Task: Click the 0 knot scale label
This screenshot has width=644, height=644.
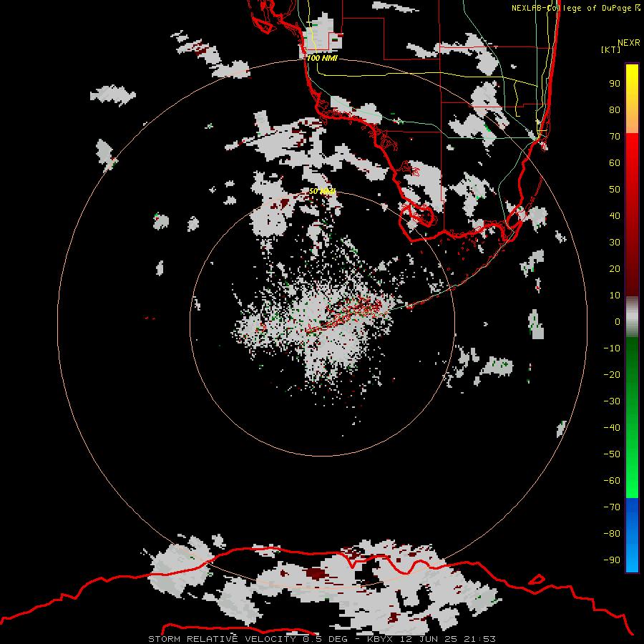Action: [618, 322]
